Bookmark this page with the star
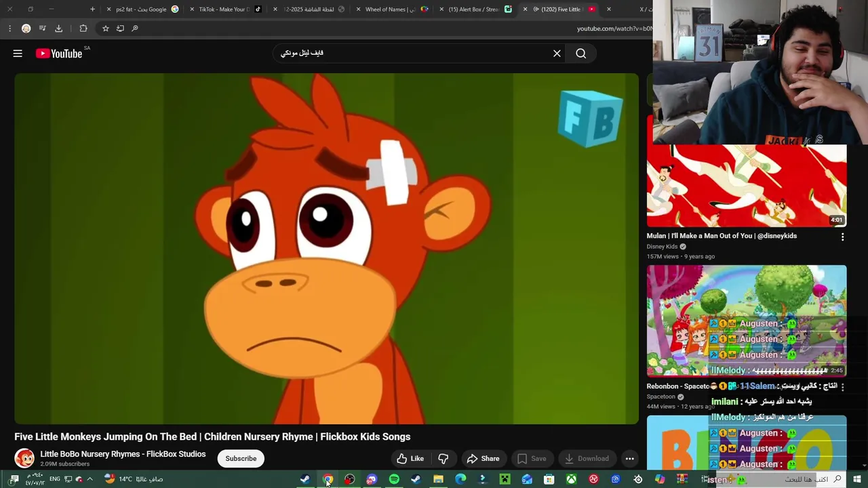Viewport: 868px width, 488px height. click(x=105, y=28)
